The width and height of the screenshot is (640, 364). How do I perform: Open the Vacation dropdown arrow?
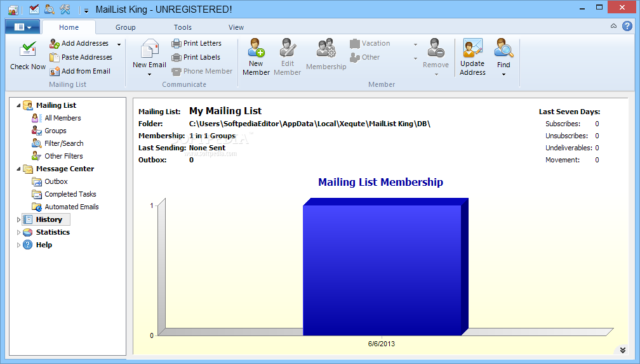415,44
